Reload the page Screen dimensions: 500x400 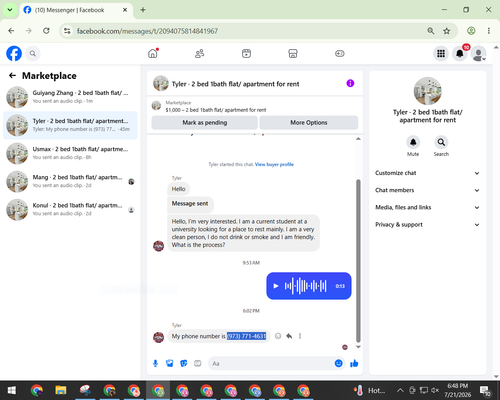pos(46,31)
